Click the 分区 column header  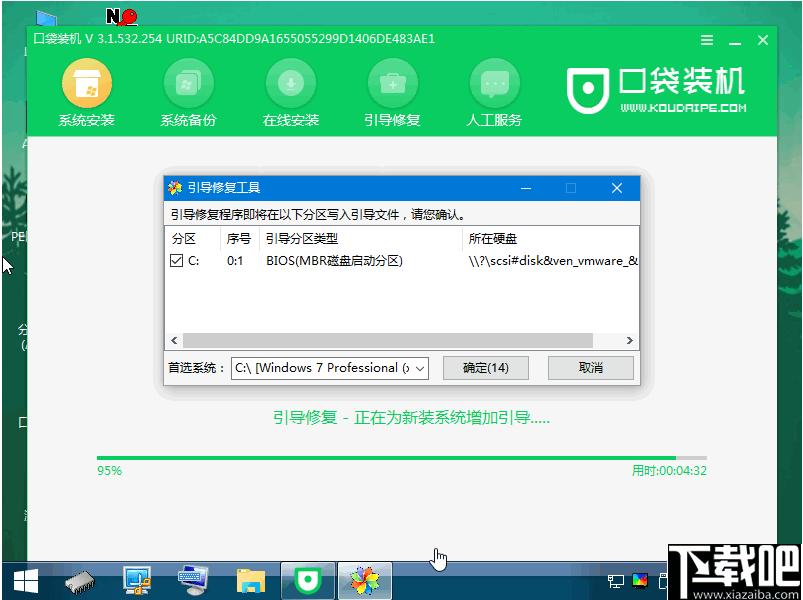[184, 239]
